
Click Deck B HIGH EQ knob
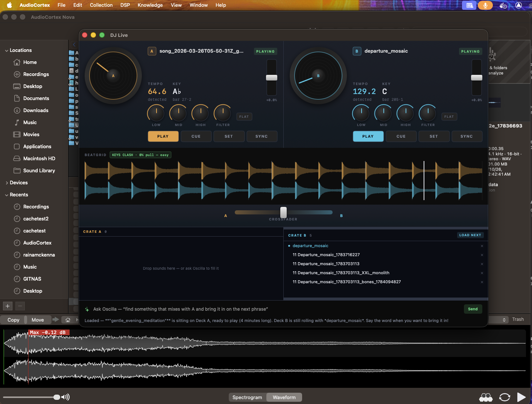[406, 113]
